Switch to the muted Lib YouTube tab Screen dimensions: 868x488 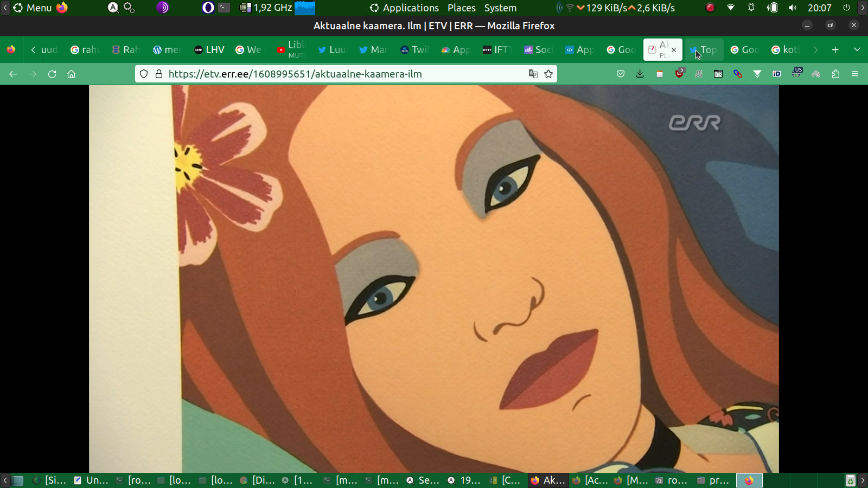[x=292, y=50]
